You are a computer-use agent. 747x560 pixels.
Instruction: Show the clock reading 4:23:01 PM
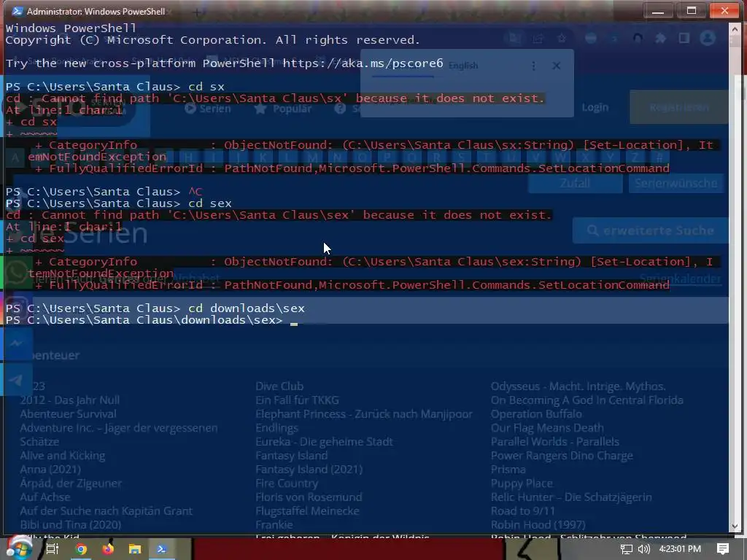pos(680,549)
